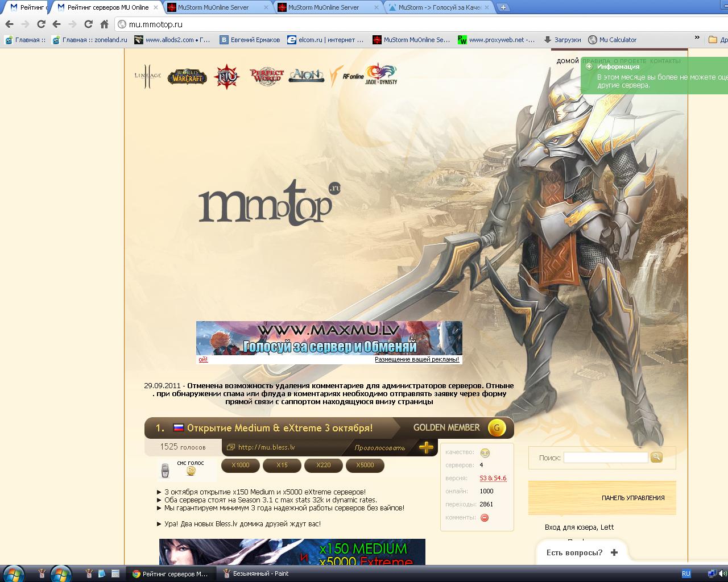Click the Chrome taskbar button Рейтинг серверов

[172, 573]
